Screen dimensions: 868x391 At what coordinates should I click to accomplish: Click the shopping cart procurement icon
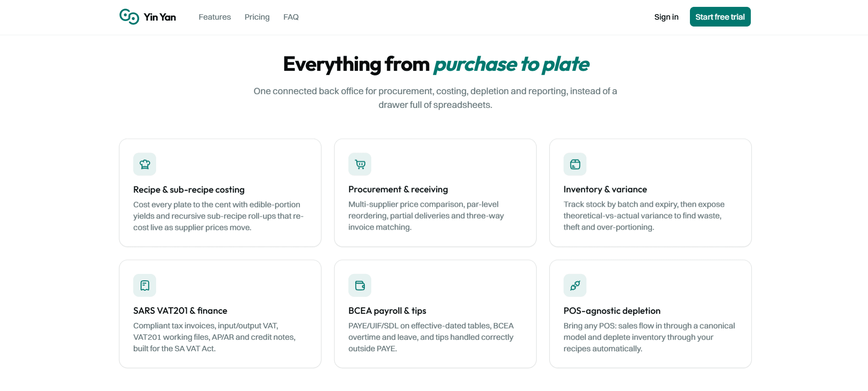(360, 164)
